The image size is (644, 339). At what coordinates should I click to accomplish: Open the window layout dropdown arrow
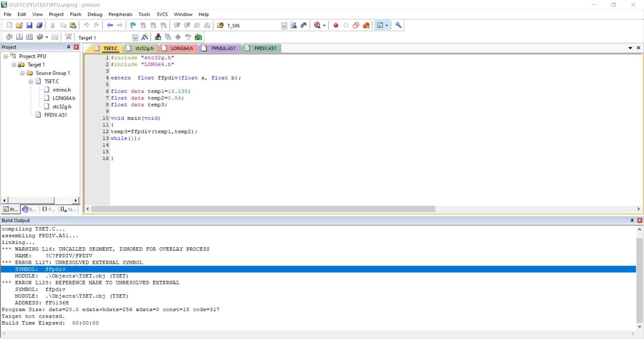tap(387, 26)
